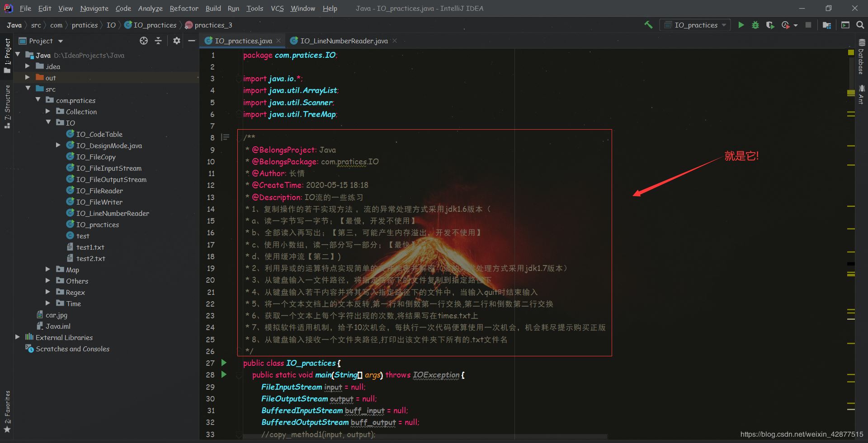Click the editor horizontal scrollbar
This screenshot has width=868, height=443.
(x=425, y=437)
